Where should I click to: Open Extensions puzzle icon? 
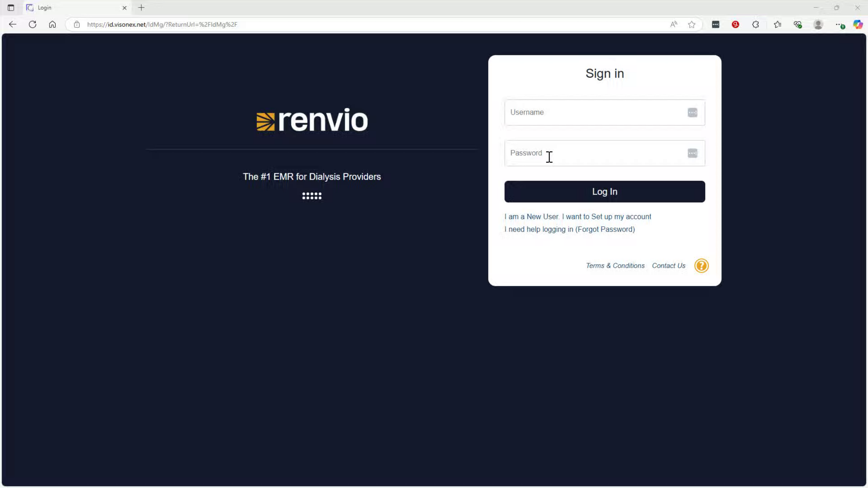[x=756, y=24]
